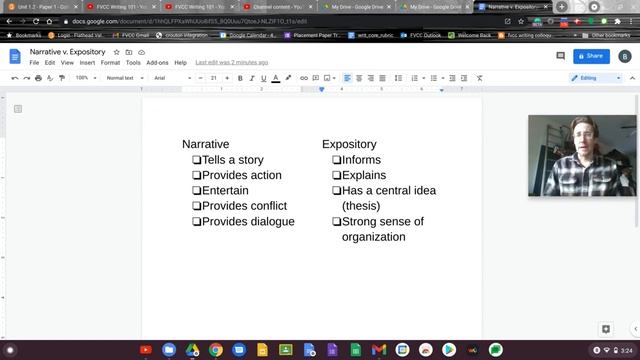The height and width of the screenshot is (360, 640).
Task: Open the zoom level dropdown
Action: click(86, 78)
